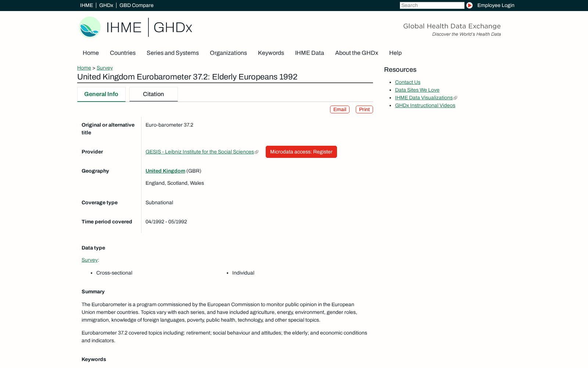
Task: Click the value Euro-barometer 37.2
Action: (x=169, y=125)
